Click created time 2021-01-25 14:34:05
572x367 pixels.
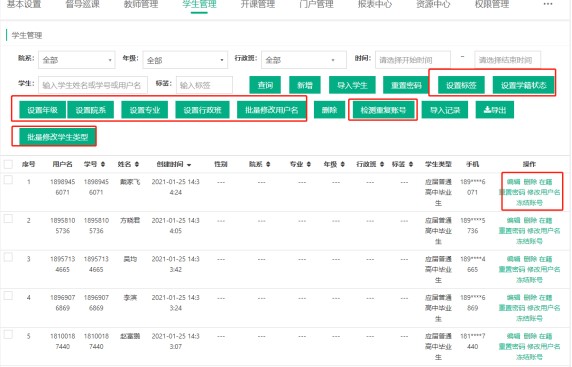pyautogui.click(x=175, y=225)
